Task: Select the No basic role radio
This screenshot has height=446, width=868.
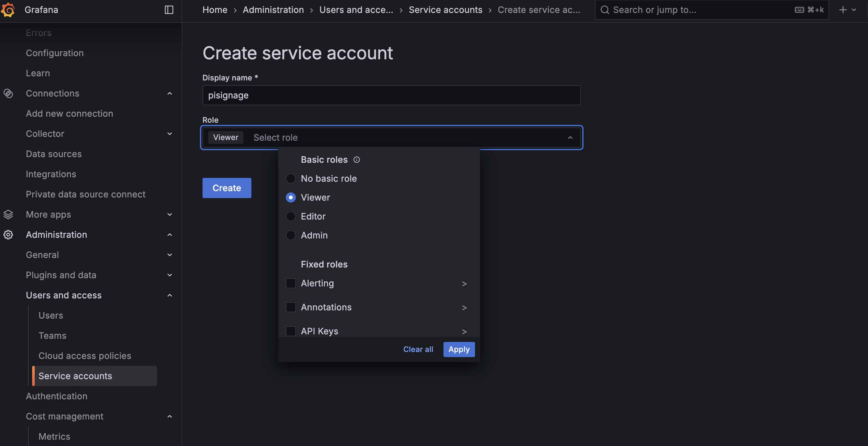Action: tap(290, 179)
